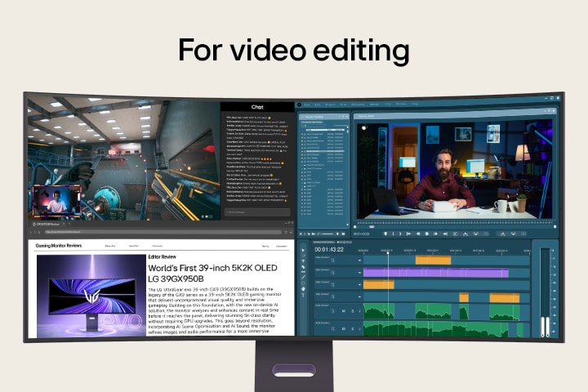This screenshot has height=392, width=588.
Task: Click Mark Out bracket below program monitor
Action: 400,234
